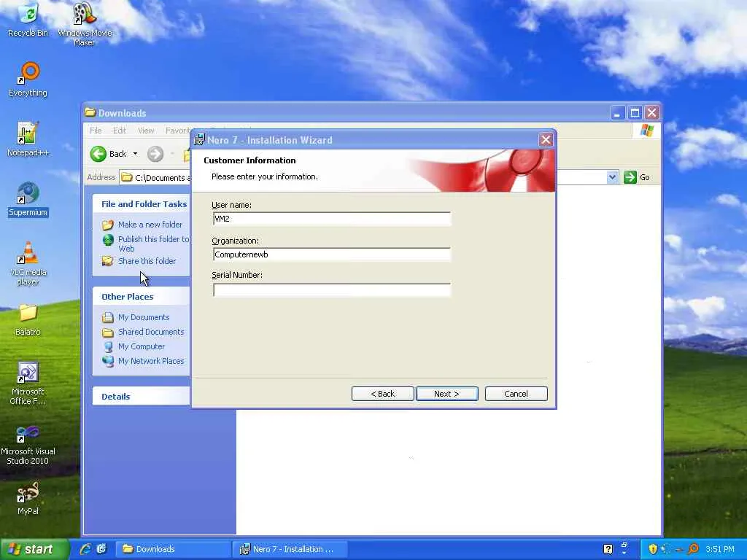
Task: Open the View menu in Downloads
Action: point(146,131)
